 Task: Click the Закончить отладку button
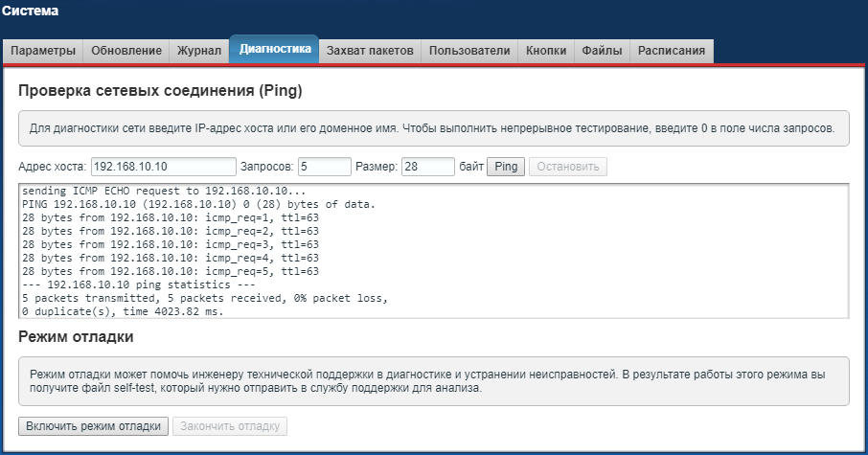click(230, 426)
